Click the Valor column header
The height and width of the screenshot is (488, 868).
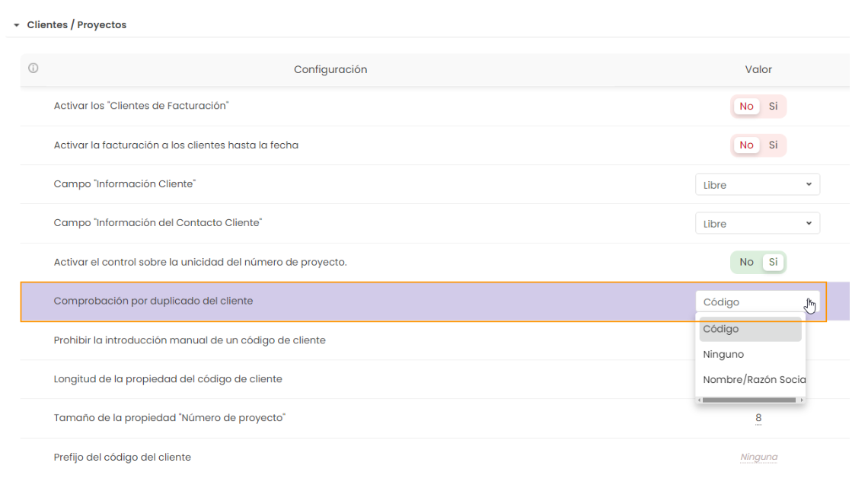758,69
